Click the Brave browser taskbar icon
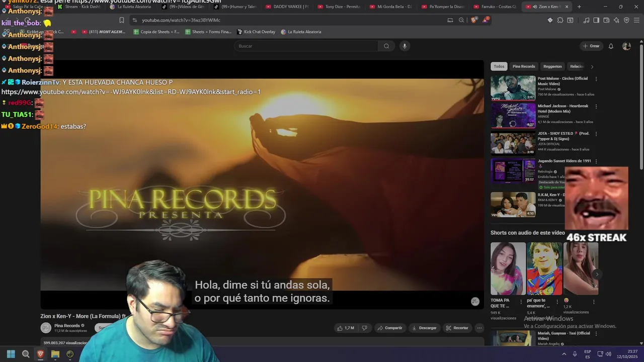Viewport: 644px width, 362px height. click(x=41, y=354)
